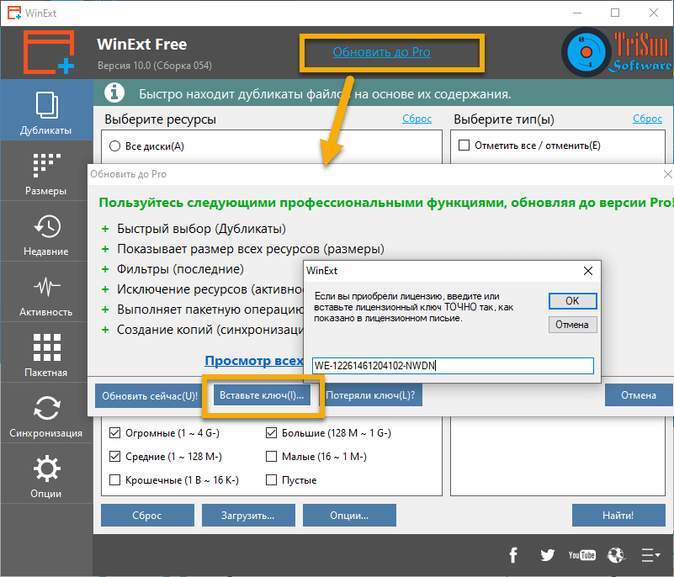The image size is (674, 577).
Task: Expand the footer menu dropdown
Action: (x=651, y=555)
